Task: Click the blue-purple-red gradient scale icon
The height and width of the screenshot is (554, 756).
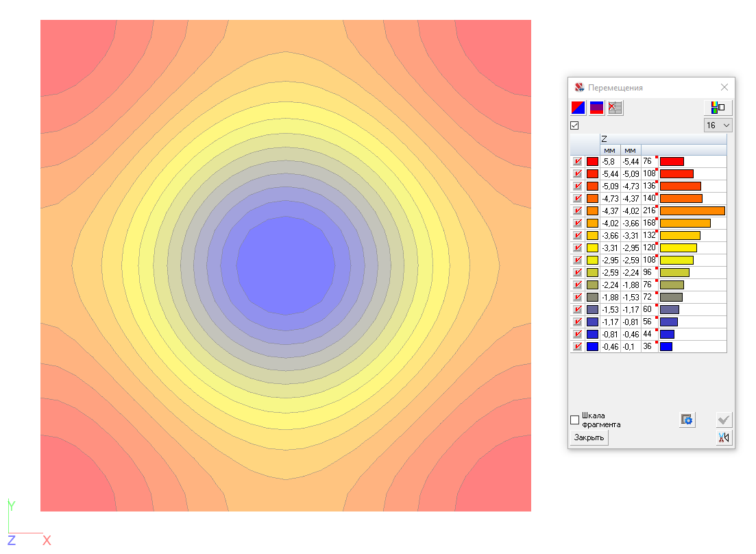Action: (596, 108)
